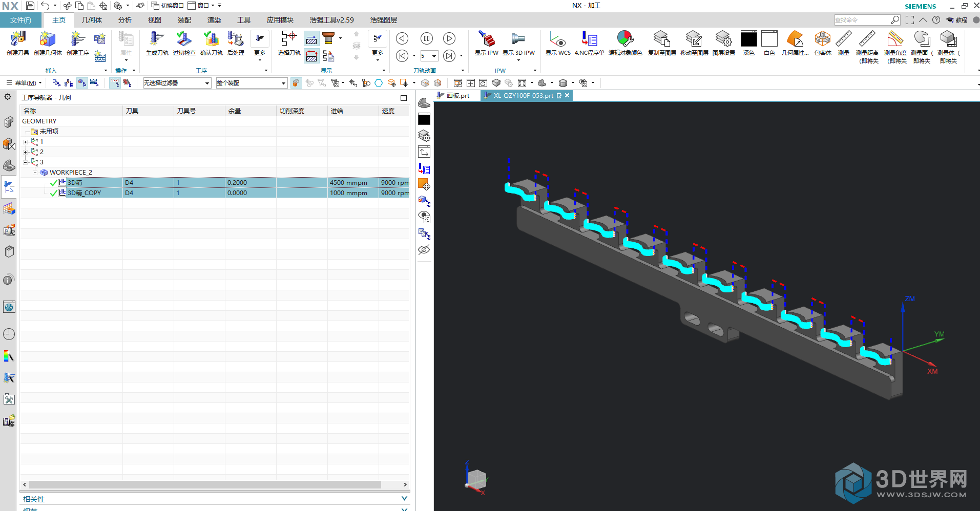Click the Gouge Check (过切检查) icon

(x=184, y=39)
